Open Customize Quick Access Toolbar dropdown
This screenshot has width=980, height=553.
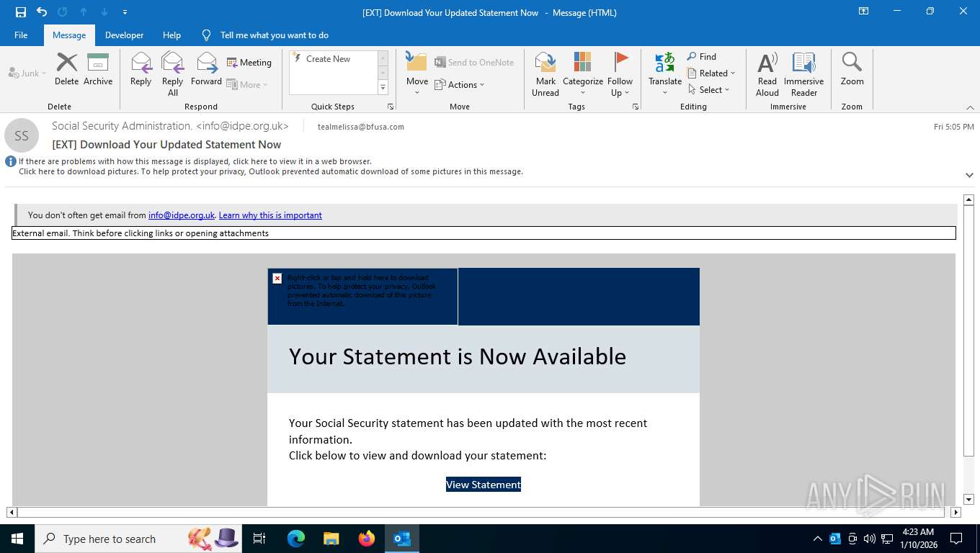(125, 12)
